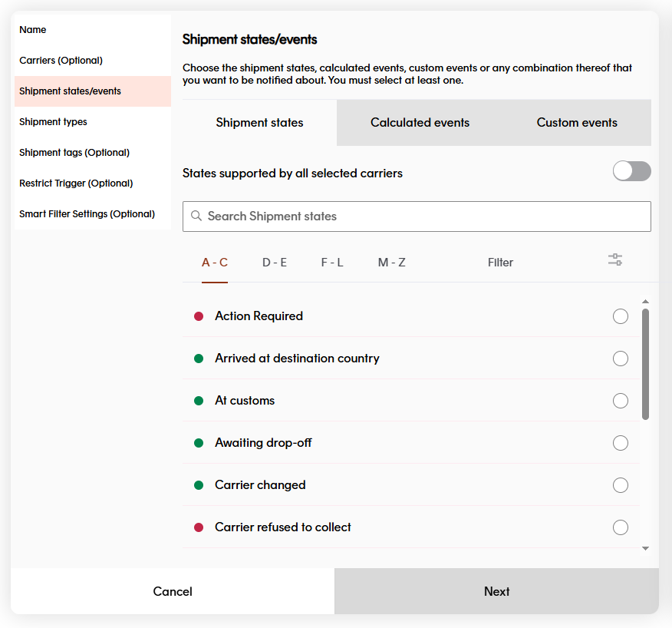The width and height of the screenshot is (672, 628).
Task: Show states in the M - Z range
Action: tap(391, 263)
